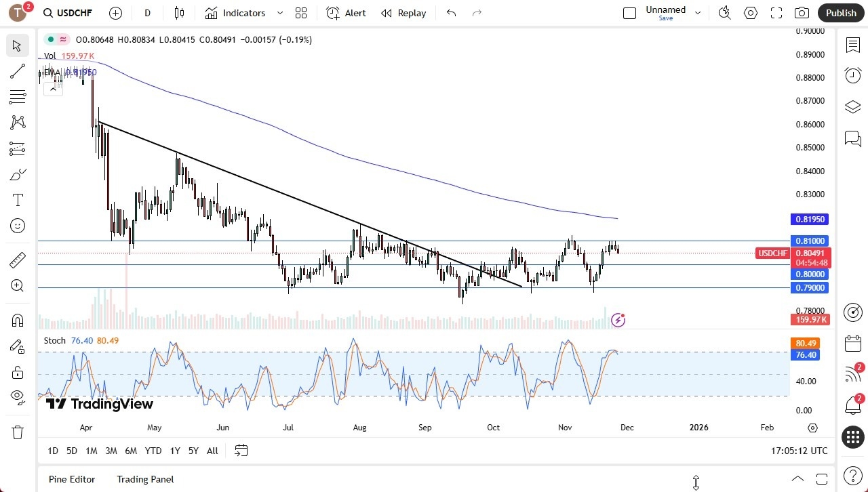
Task: Open the Economic Calendar panel
Action: point(852,344)
